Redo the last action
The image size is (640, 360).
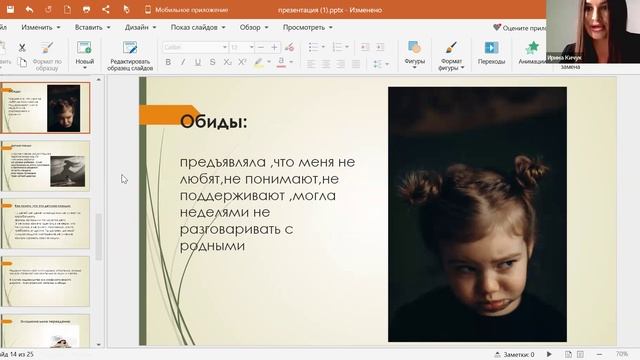[48, 9]
